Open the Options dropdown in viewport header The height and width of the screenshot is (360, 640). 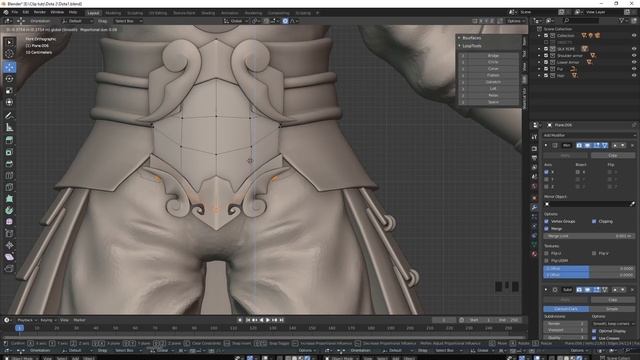(x=516, y=21)
